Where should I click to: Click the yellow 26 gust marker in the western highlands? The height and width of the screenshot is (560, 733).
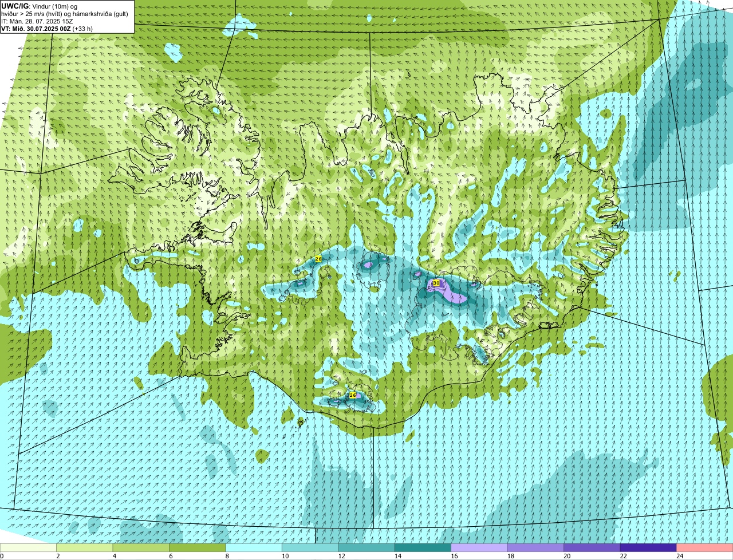tap(318, 259)
